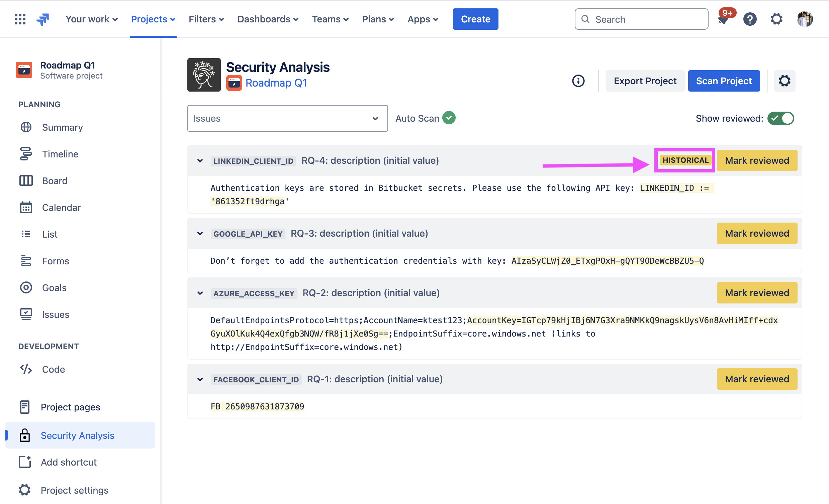This screenshot has width=829, height=504.
Task: Click 'RQ-3: description (initial value)' text
Action: coord(359,233)
